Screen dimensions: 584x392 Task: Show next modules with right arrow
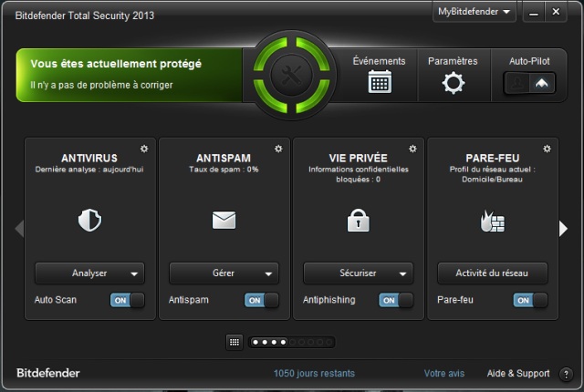564,228
